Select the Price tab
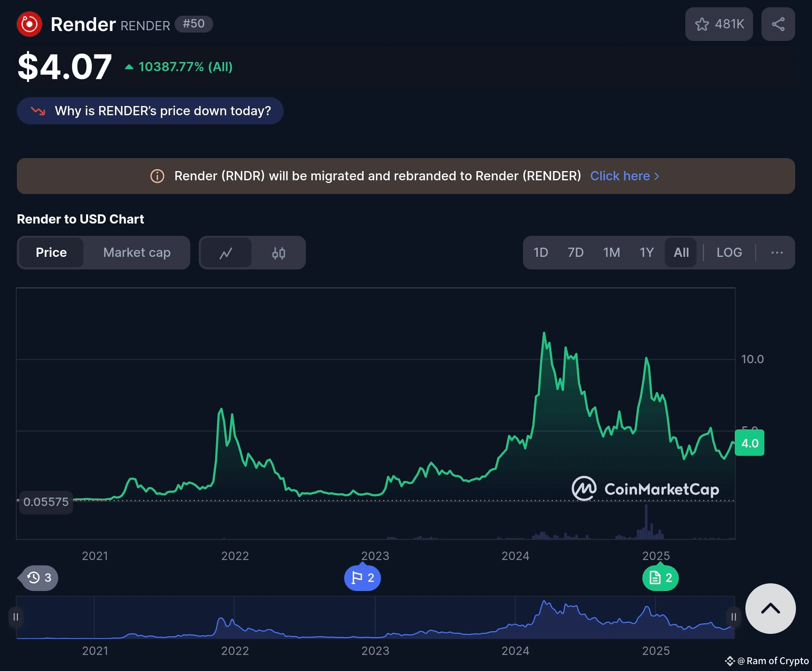 (51, 253)
